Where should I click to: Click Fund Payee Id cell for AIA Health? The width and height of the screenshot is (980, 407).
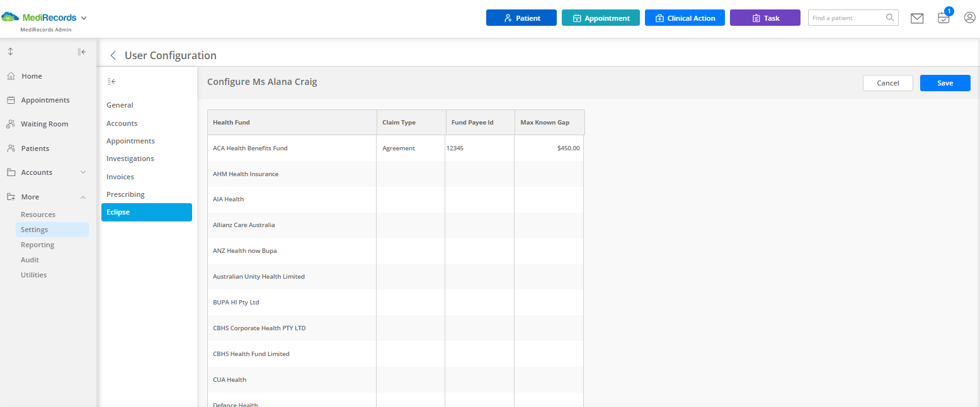tap(480, 199)
